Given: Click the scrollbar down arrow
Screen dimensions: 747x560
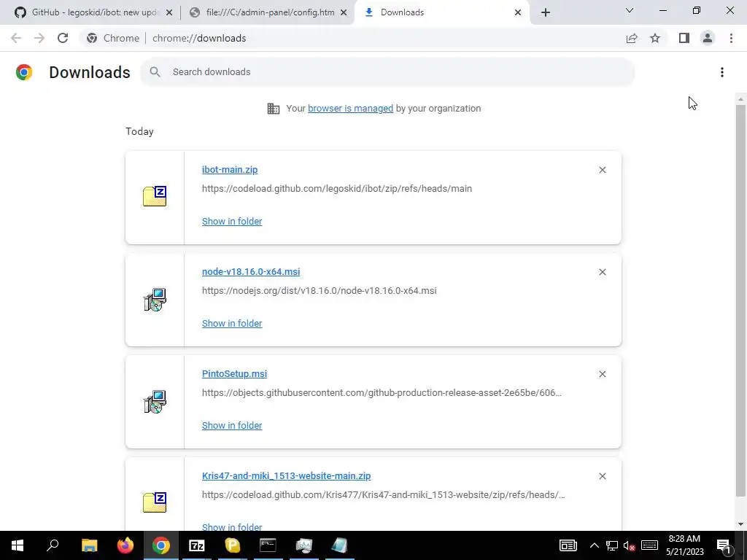Looking at the screenshot, I should click(x=740, y=524).
